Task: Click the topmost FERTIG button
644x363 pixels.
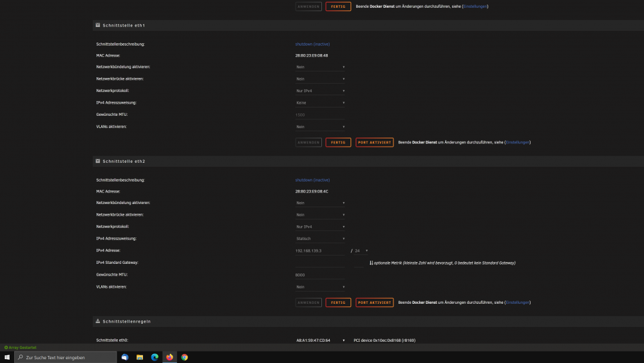Action: 338,6
